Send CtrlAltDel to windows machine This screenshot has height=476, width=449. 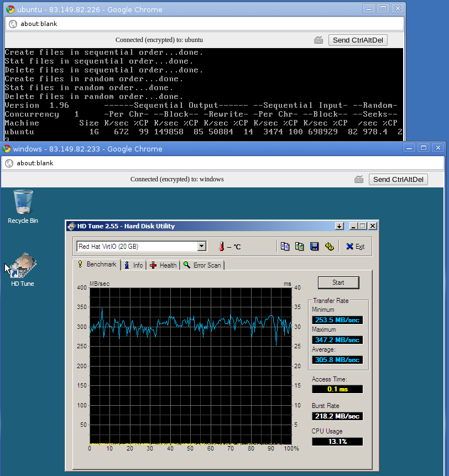(398, 180)
